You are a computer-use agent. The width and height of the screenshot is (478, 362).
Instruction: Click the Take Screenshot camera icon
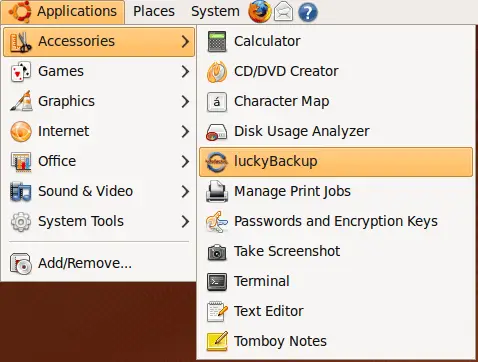click(x=217, y=252)
